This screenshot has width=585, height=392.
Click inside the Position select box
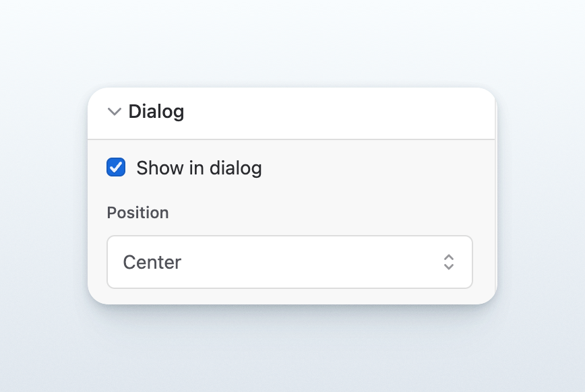pos(290,262)
